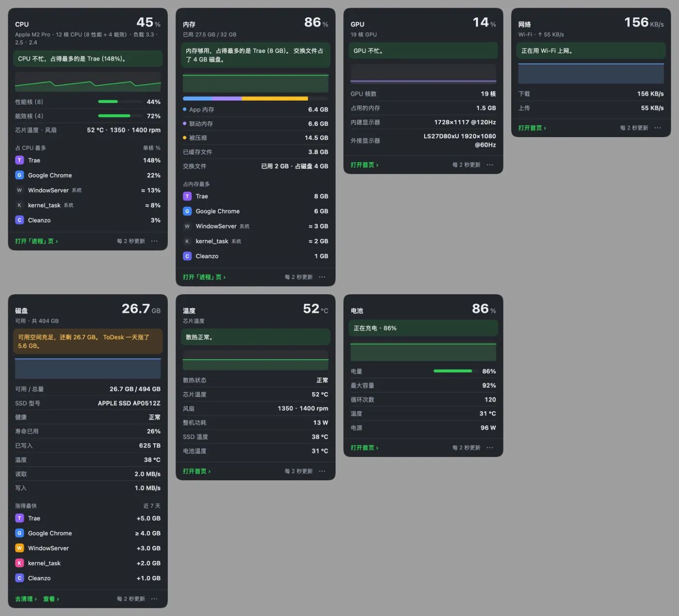This screenshot has width=679, height=616.
Task: Click the Trae icon in memory top list
Action: (x=187, y=196)
